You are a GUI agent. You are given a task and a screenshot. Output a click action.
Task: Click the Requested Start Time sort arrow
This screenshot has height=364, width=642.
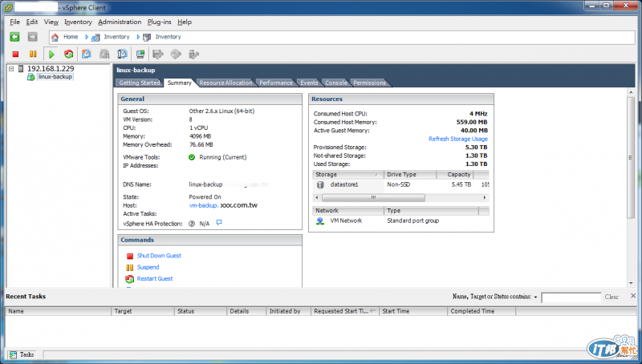[372, 311]
